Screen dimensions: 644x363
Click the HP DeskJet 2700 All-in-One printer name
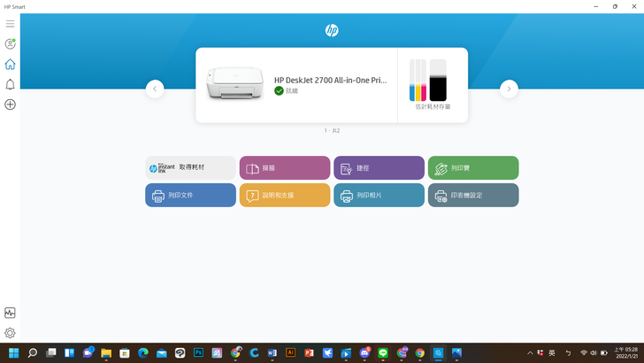pos(331,81)
